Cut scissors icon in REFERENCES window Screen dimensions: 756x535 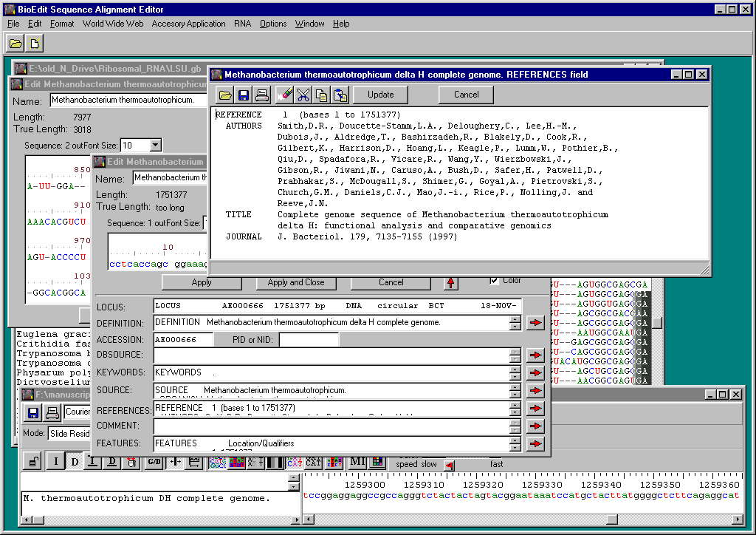pyautogui.click(x=303, y=95)
